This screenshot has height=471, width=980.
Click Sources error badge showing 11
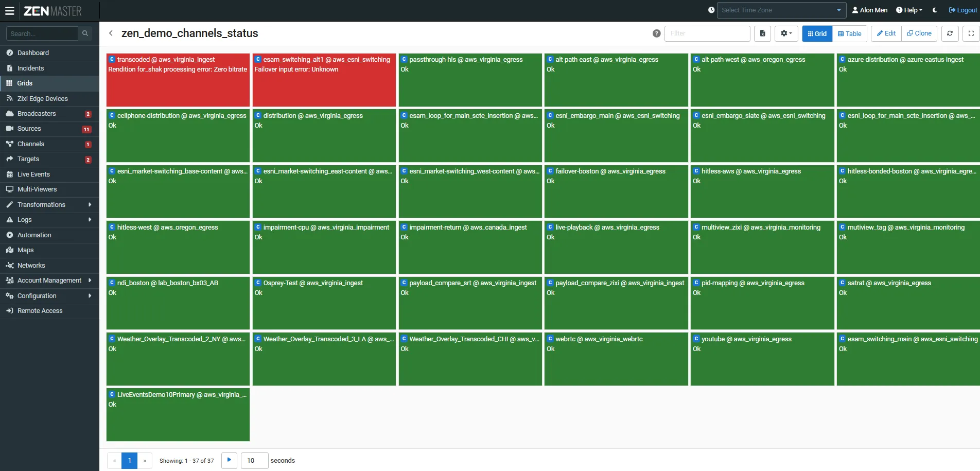pos(86,129)
